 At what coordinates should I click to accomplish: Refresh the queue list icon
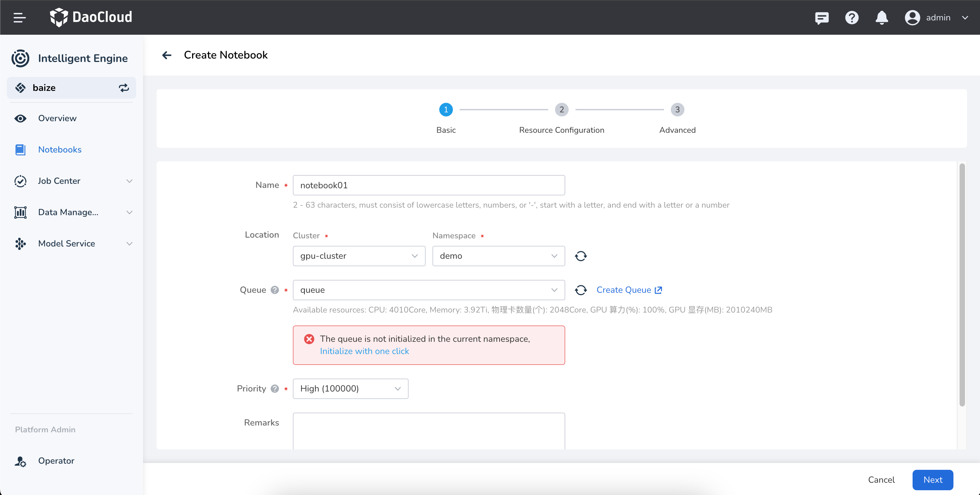[x=581, y=290]
